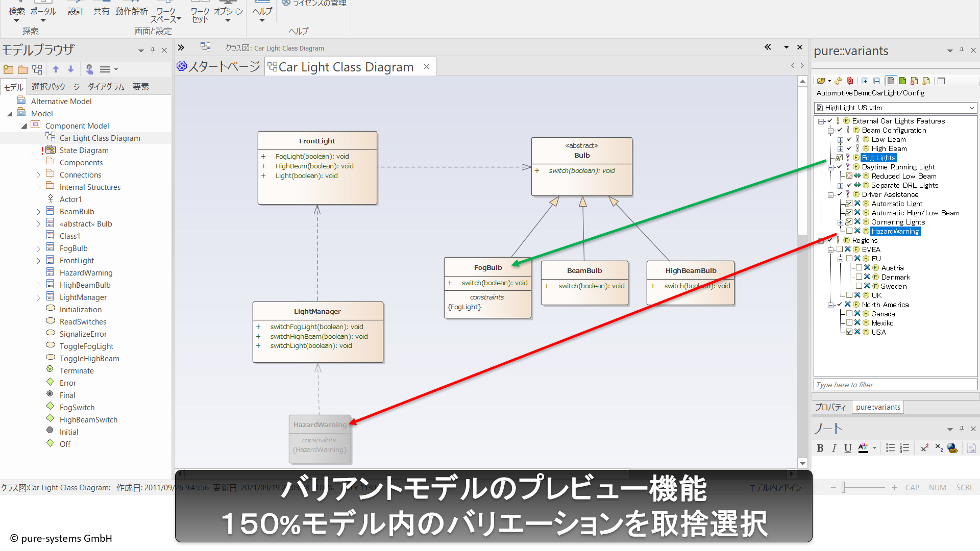Click the zoom in plus button in status bar
Viewport: 980px width, 551px height.
(894, 488)
